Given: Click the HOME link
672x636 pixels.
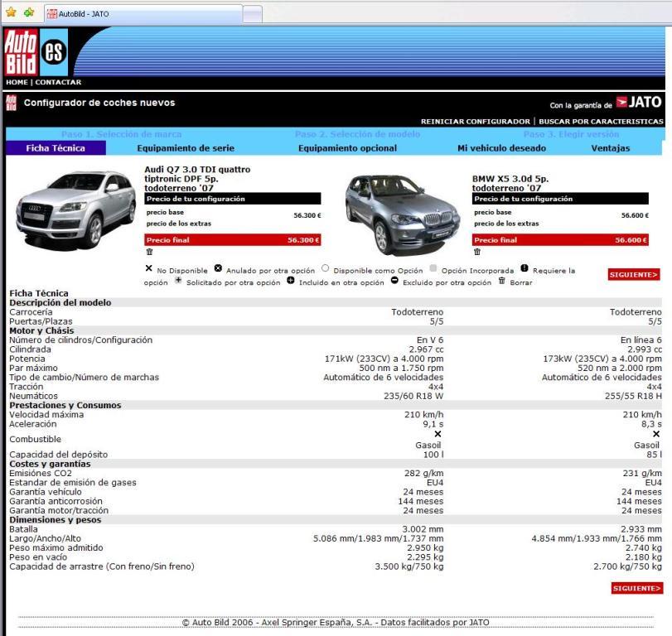Looking at the screenshot, I should (17, 82).
